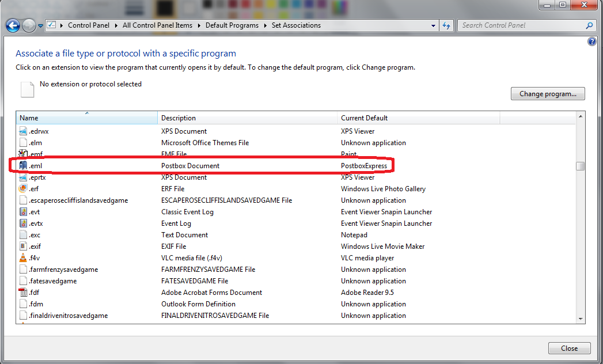Viewport: 603px width, 364px height.
Task: Go to All Control Panel Items breadcrumb
Action: click(x=157, y=25)
